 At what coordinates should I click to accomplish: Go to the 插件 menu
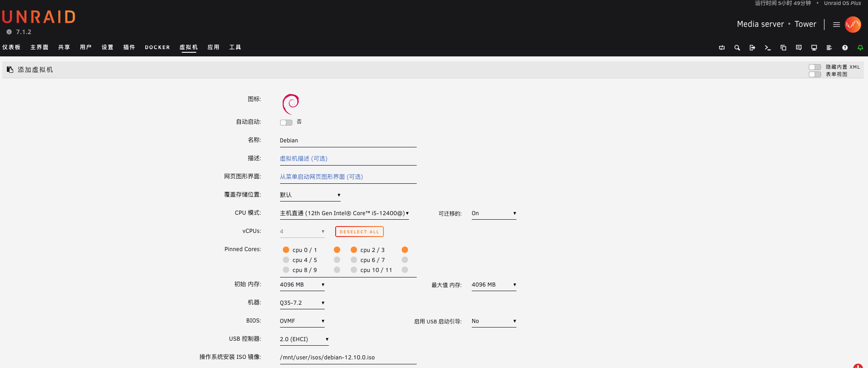[x=129, y=47]
